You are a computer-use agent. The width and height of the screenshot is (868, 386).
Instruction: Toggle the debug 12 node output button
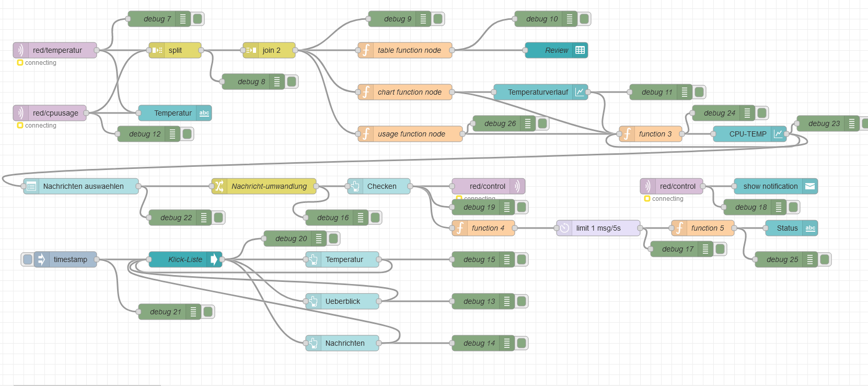[187, 134]
